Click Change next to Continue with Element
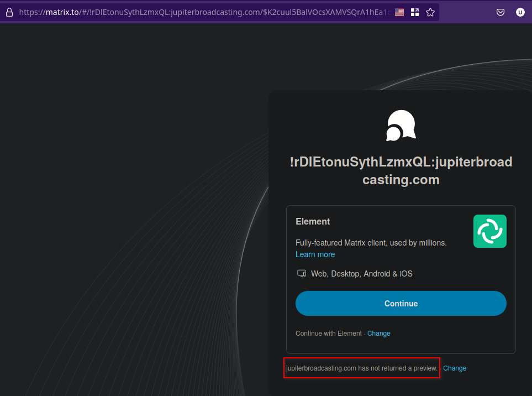Image resolution: width=532 pixels, height=396 pixels. tap(378, 333)
